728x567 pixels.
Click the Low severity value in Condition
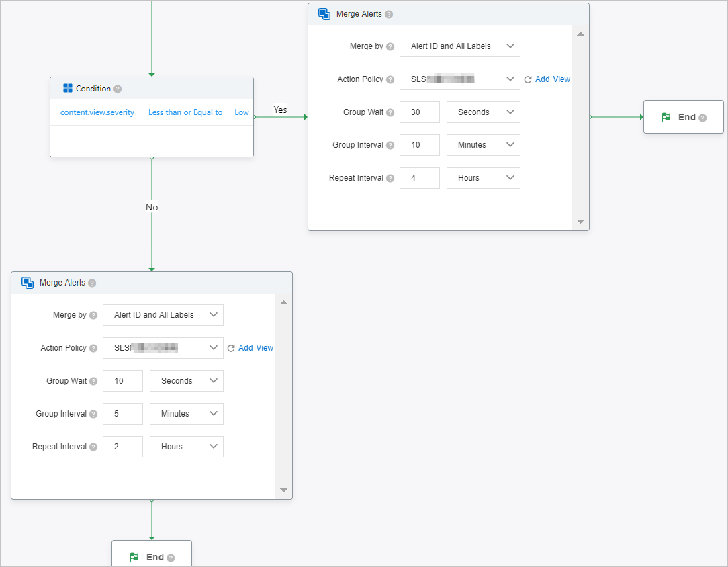(x=241, y=112)
